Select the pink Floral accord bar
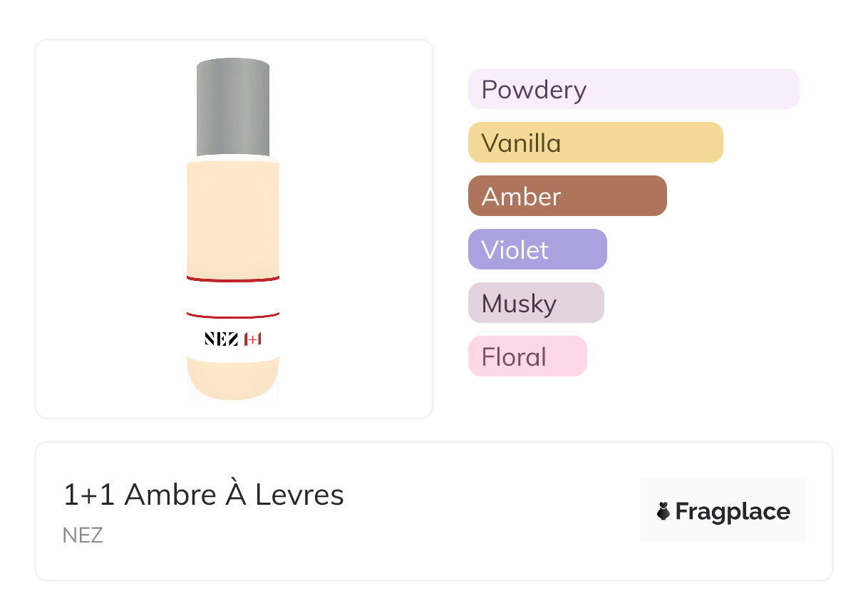The width and height of the screenshot is (868, 616). pos(527,356)
